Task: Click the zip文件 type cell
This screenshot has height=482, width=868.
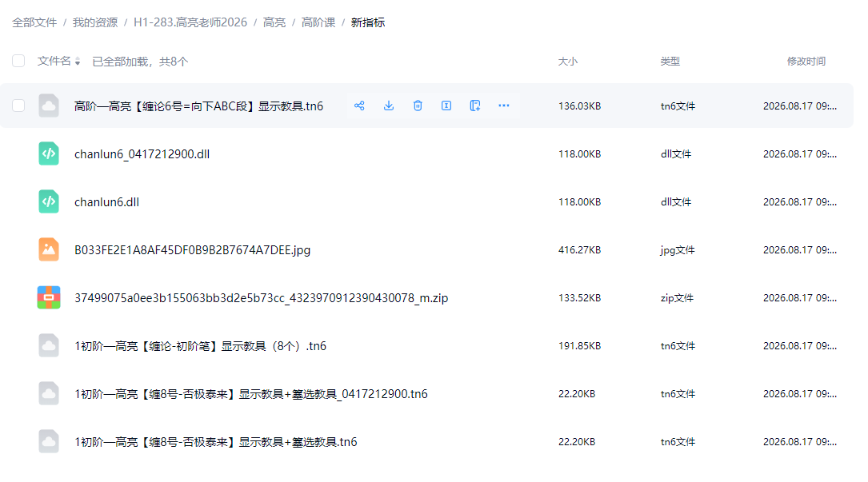Action: tap(677, 298)
